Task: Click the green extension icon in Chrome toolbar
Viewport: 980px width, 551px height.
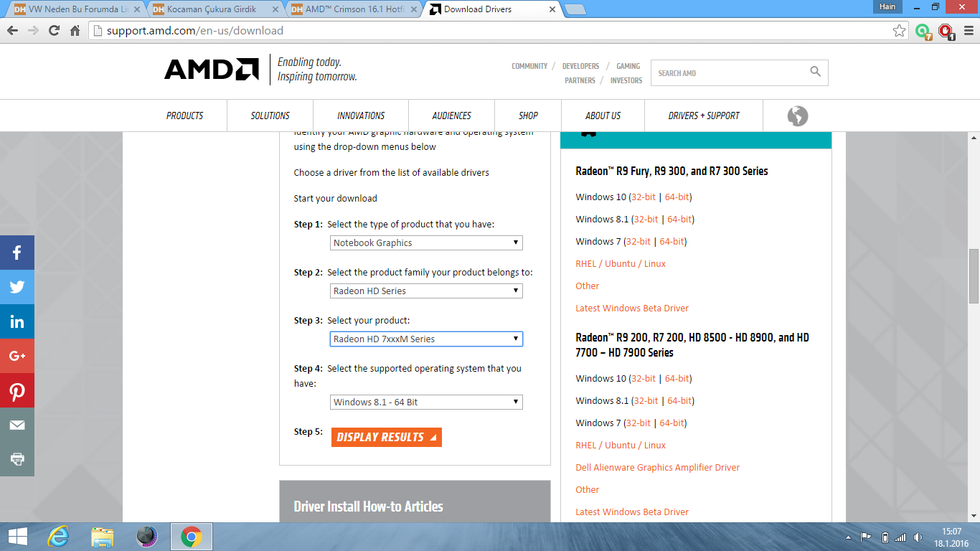Action: coord(923,32)
